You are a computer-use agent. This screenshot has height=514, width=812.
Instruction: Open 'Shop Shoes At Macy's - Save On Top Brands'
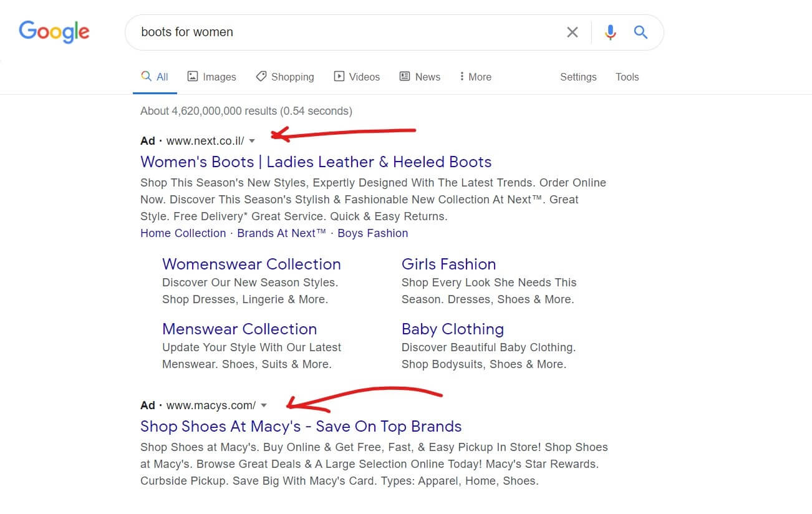tap(301, 426)
